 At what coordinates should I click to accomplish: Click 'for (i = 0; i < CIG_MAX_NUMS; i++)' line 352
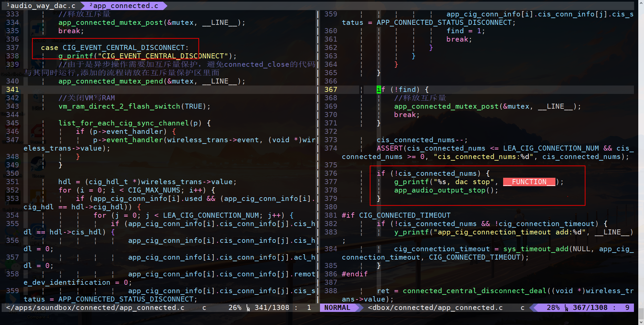click(x=132, y=190)
